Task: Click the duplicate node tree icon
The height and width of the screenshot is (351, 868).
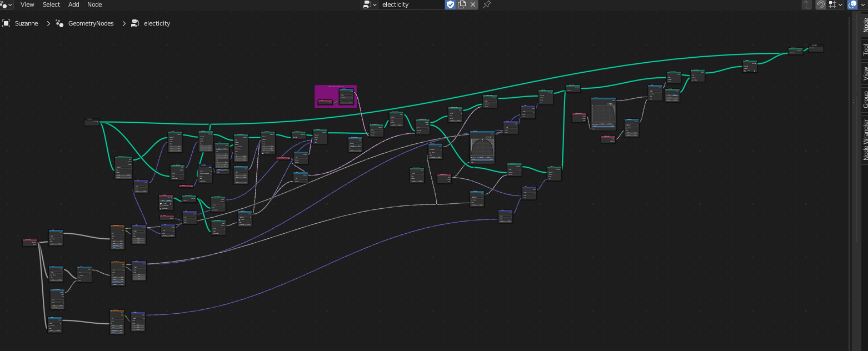Action: coord(462,4)
